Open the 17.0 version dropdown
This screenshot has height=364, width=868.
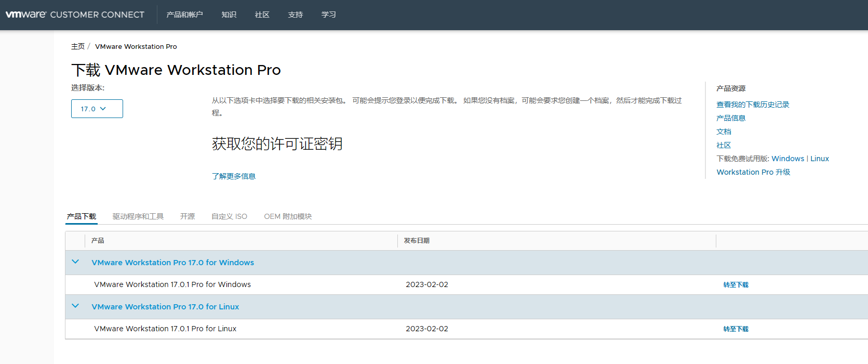97,109
